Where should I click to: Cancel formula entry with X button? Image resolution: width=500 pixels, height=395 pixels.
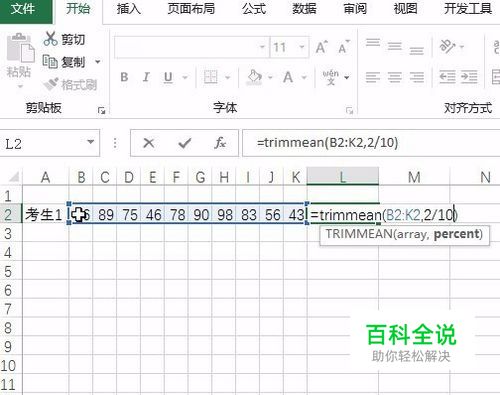click(x=148, y=143)
